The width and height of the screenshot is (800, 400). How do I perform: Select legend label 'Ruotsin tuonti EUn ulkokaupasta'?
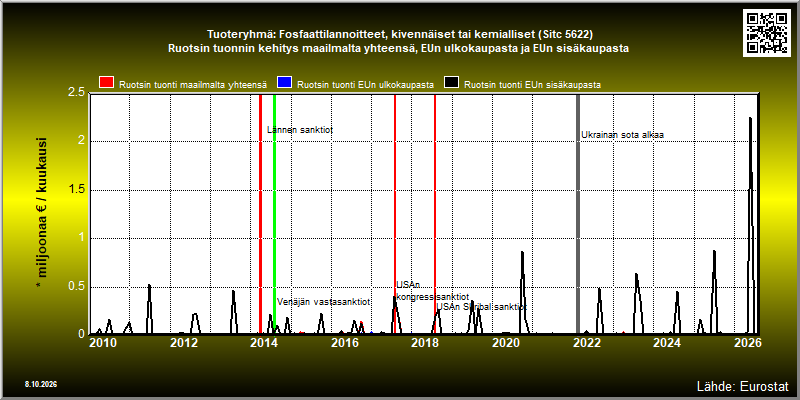click(x=365, y=85)
